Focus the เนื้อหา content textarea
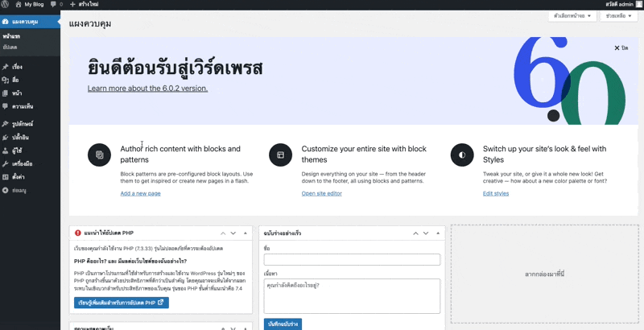The image size is (644, 330). tap(352, 296)
